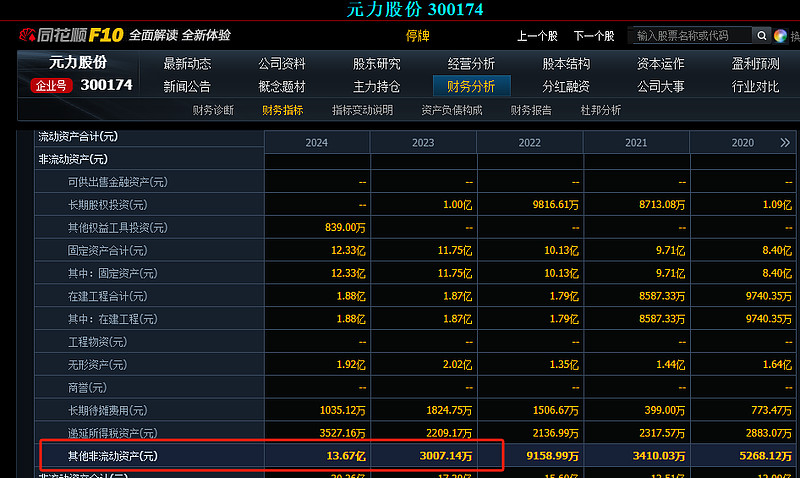
Task: Select the 长期待摊费用(元) row label
Action: (x=107, y=410)
